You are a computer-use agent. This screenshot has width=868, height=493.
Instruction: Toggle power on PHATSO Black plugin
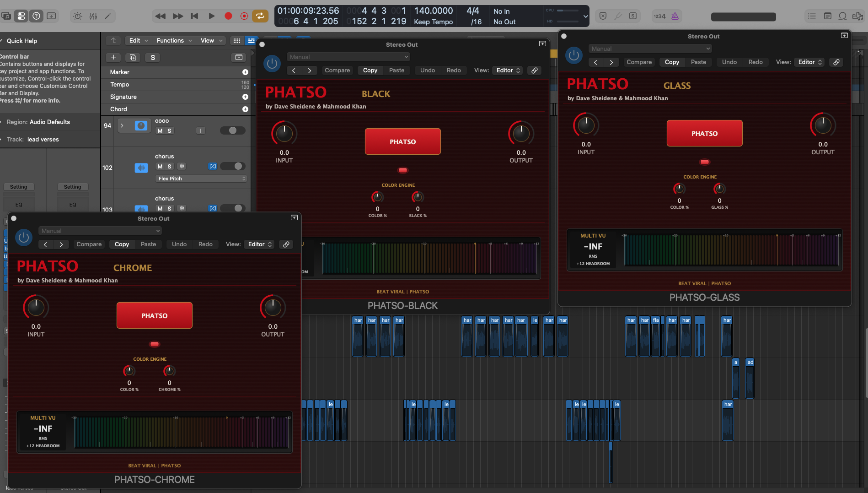coord(272,64)
